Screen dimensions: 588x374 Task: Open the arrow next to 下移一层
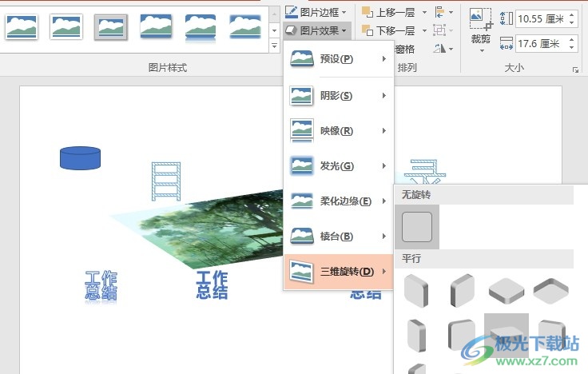click(424, 30)
